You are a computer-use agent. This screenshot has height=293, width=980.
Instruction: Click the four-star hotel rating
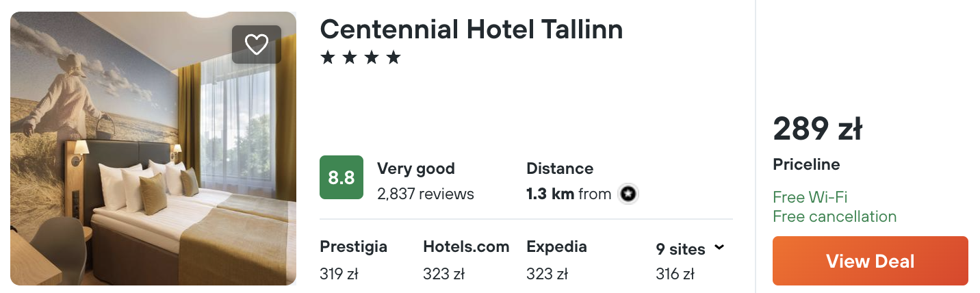tap(360, 58)
